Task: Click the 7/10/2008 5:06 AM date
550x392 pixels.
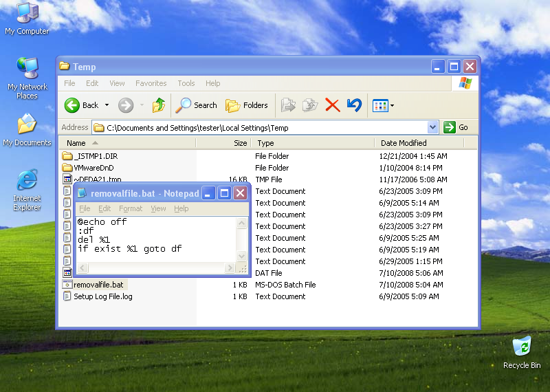Action: pos(410,273)
